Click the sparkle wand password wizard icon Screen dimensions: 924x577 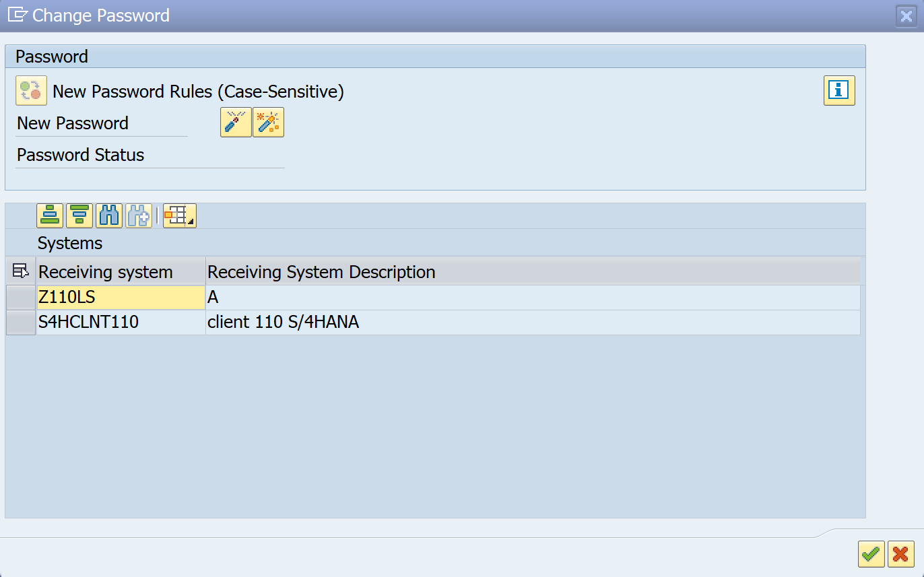pos(268,123)
